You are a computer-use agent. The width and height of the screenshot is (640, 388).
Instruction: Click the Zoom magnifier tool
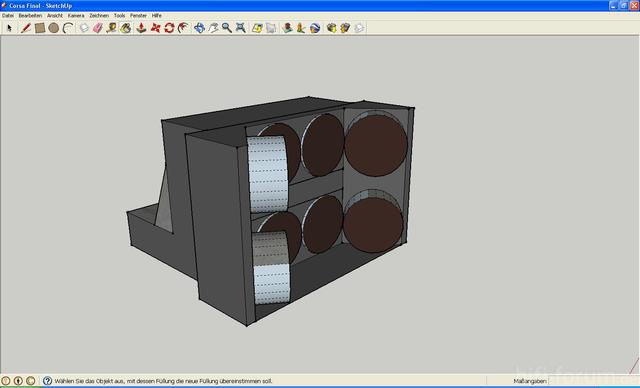(227, 28)
